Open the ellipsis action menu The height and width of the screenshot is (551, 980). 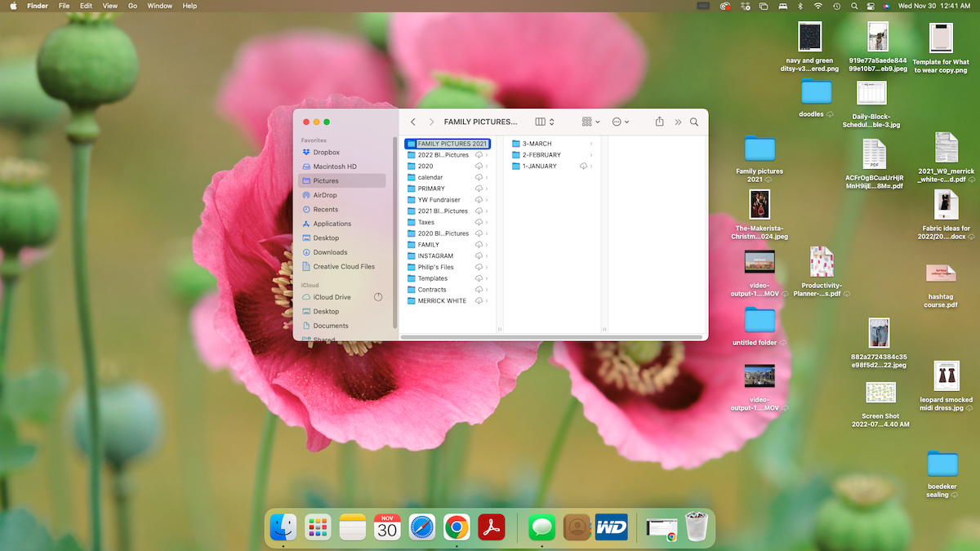point(621,122)
